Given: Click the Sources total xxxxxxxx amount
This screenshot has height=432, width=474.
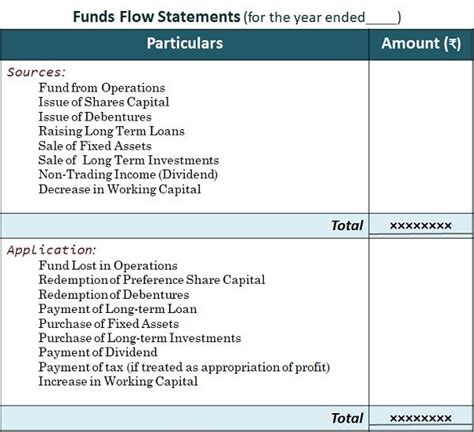Looking at the screenshot, I should tap(421, 226).
